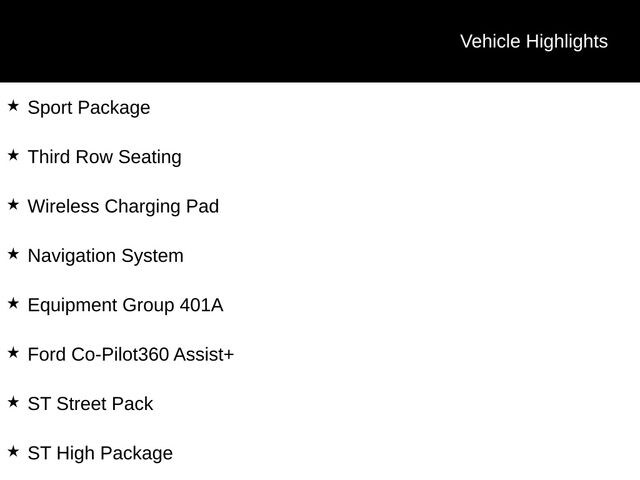Screen dimensions: 640x480
Task: Click the star icon beside Sport Package
Action: click(13, 106)
